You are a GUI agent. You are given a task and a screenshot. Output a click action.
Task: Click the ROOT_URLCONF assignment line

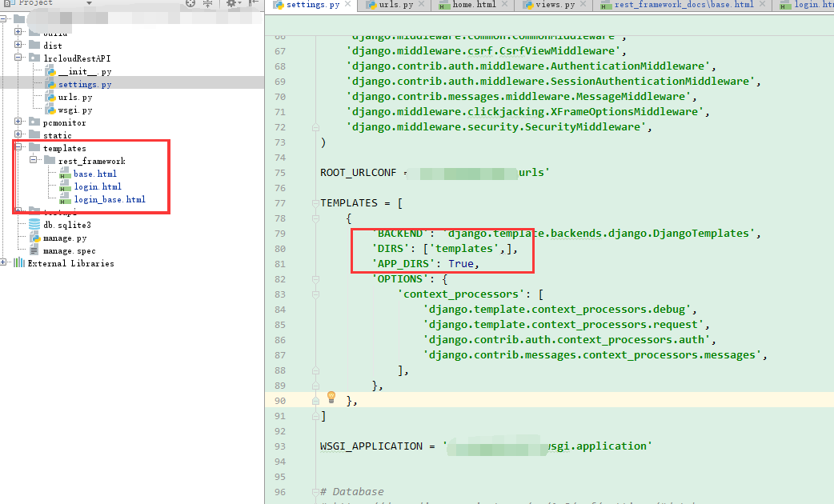pyautogui.click(x=435, y=173)
